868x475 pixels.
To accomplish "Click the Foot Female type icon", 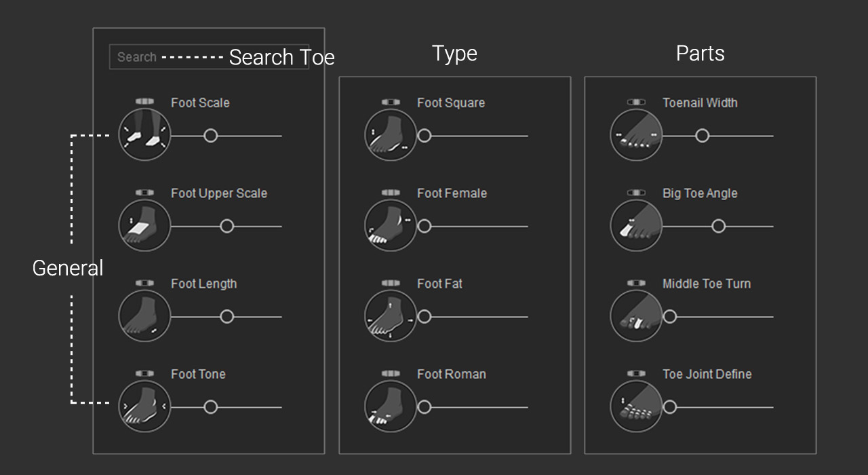I will pos(391,226).
